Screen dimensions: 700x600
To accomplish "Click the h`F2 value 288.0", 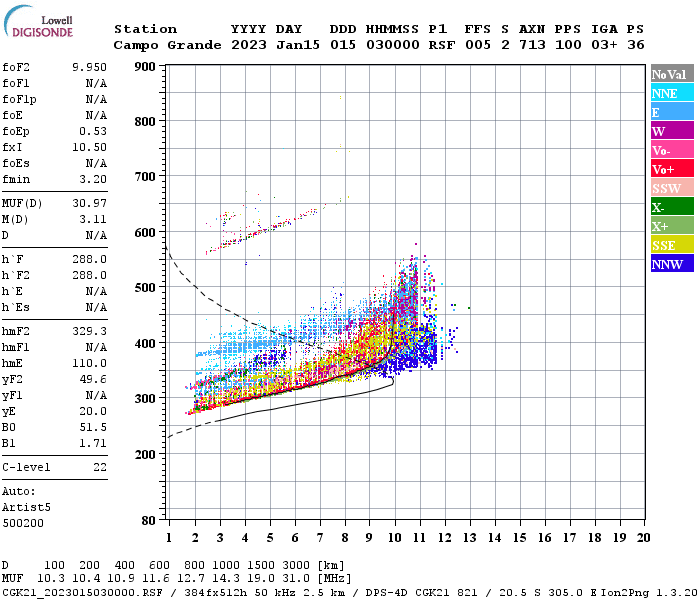I will (89, 275).
